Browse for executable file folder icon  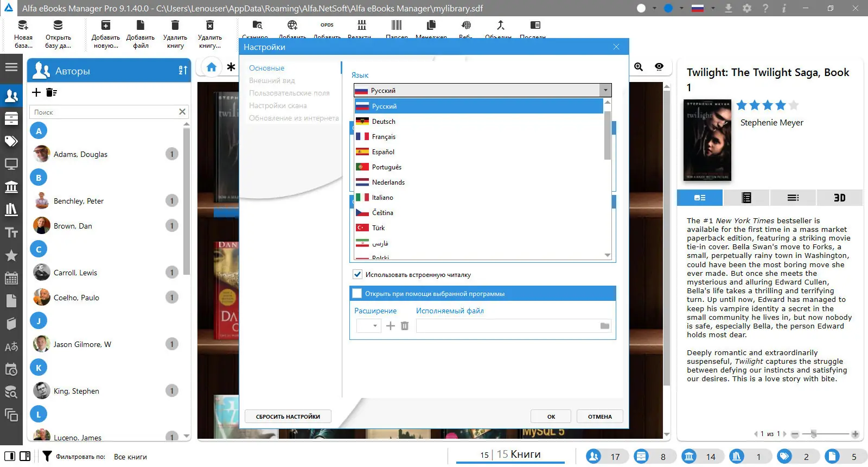605,326
